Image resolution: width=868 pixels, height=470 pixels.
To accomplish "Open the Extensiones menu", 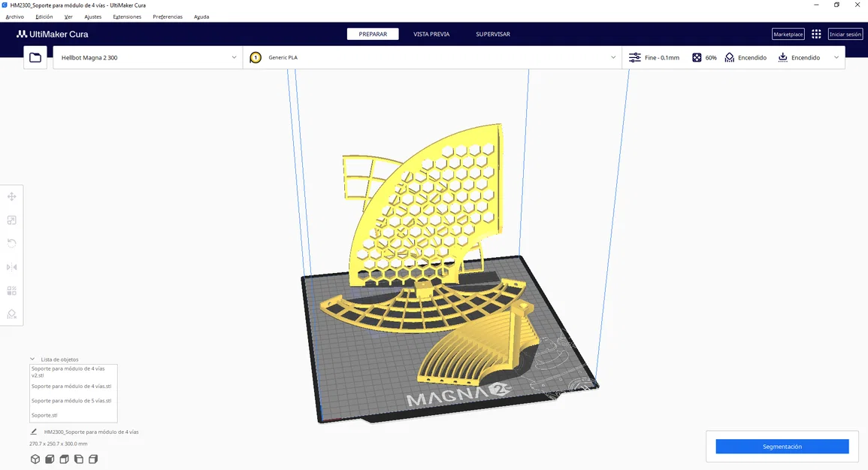I will click(x=127, y=17).
